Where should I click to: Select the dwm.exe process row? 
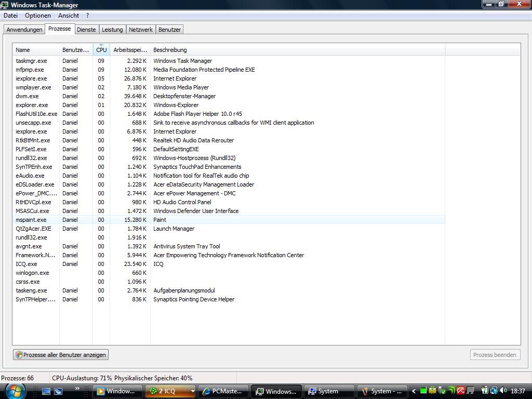click(x=229, y=96)
